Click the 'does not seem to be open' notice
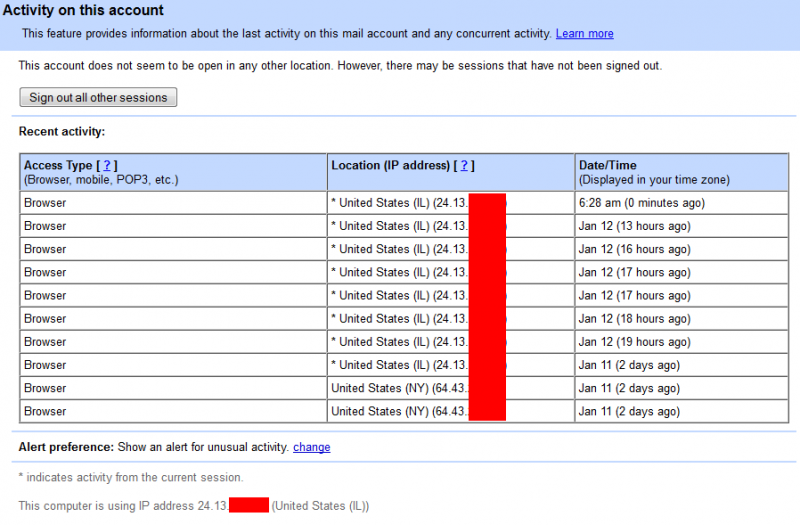 coord(340,66)
